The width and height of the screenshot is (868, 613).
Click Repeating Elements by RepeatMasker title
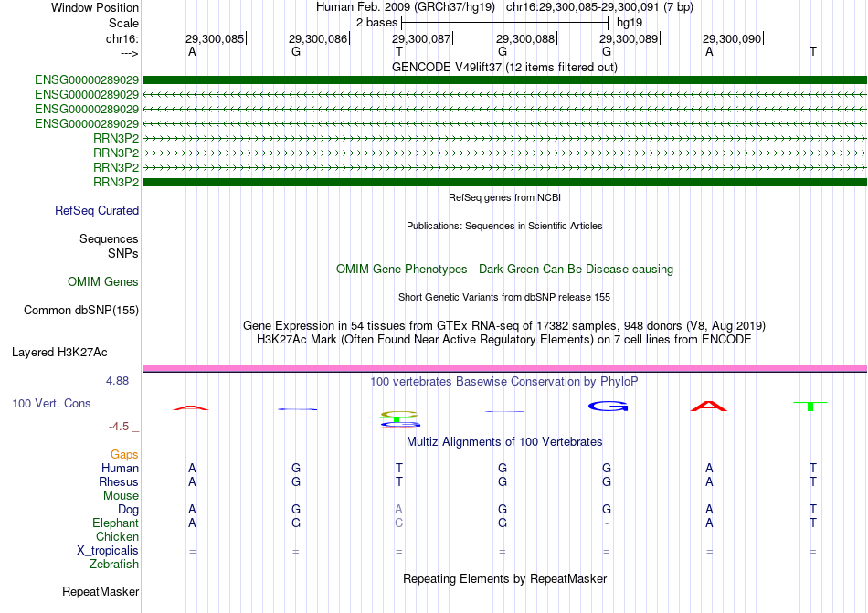coord(504,578)
